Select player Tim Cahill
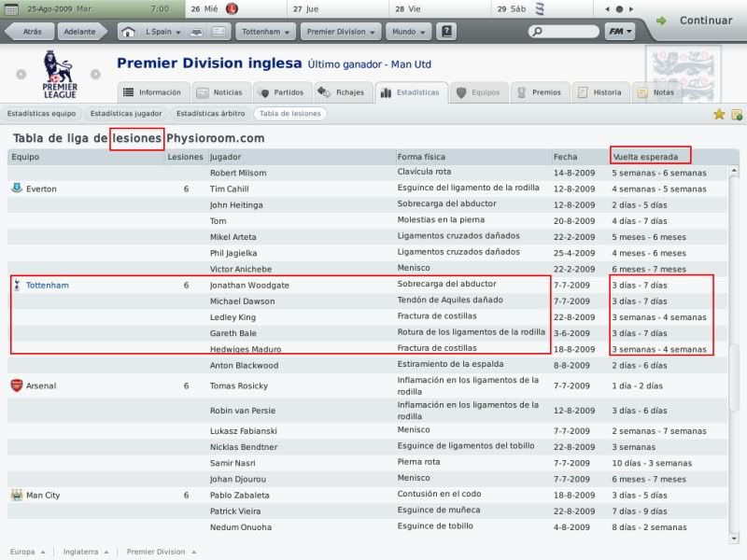Viewport: 747px width, 560px height. [x=229, y=189]
